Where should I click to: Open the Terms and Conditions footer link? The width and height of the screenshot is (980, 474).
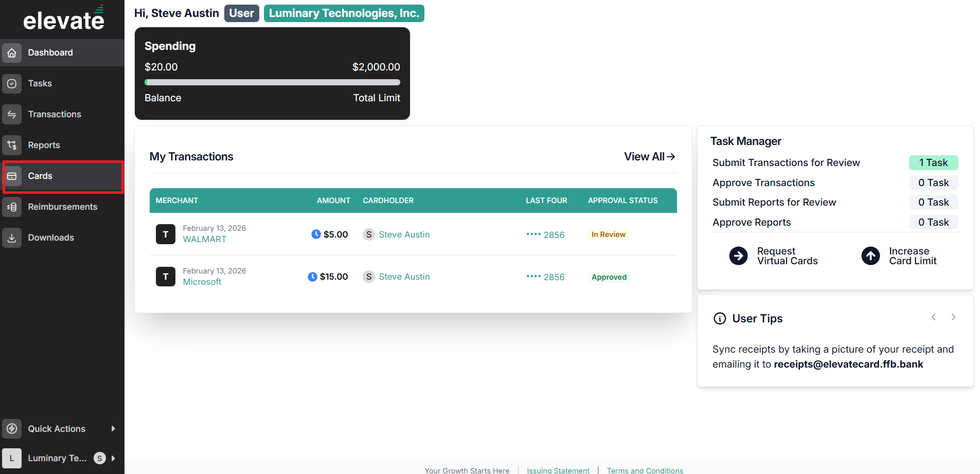click(645, 470)
